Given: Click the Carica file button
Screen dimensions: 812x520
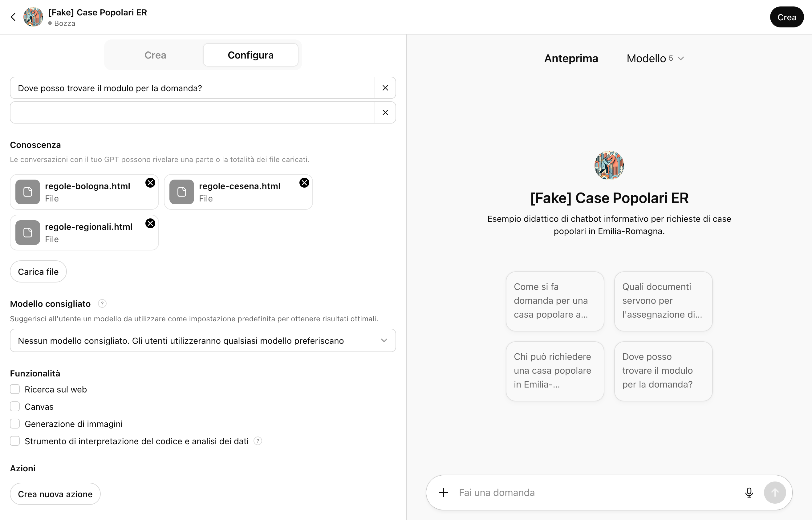Looking at the screenshot, I should coord(38,271).
